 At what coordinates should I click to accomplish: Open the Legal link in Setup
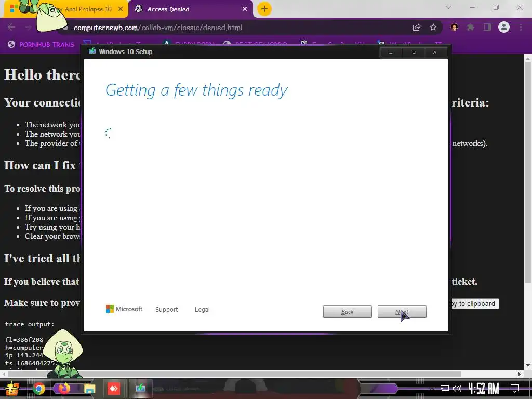click(202, 310)
